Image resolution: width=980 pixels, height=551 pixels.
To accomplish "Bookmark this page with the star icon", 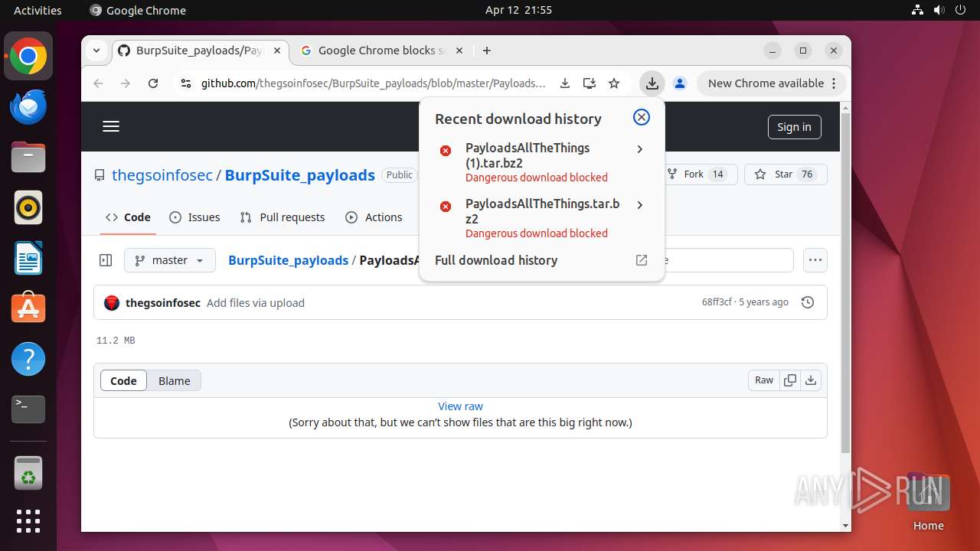I will point(614,83).
